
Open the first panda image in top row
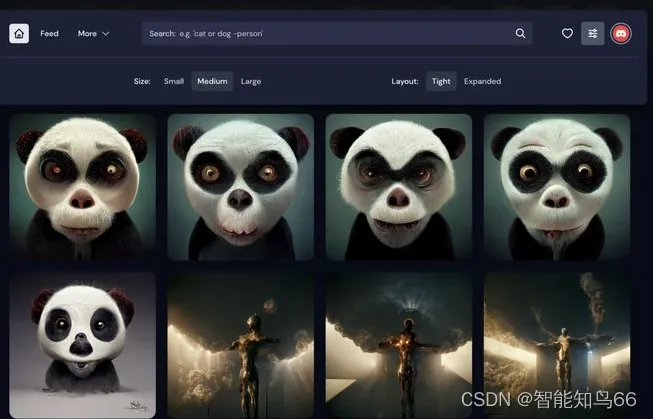tap(83, 186)
